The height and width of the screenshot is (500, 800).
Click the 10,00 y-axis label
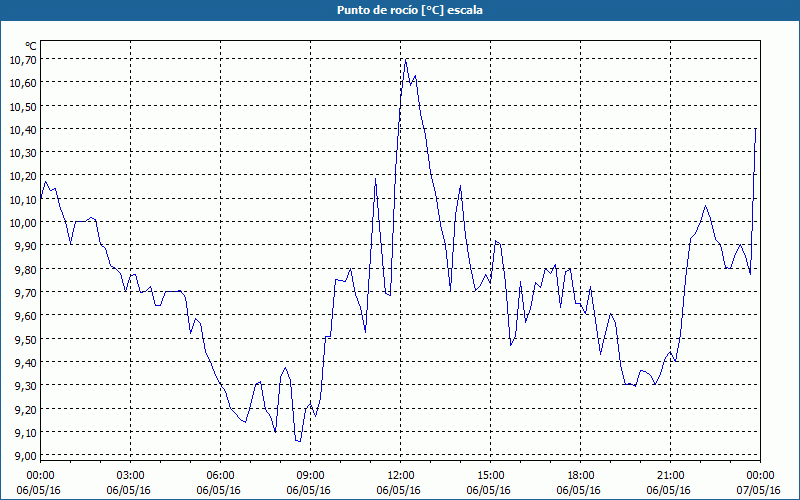point(23,222)
